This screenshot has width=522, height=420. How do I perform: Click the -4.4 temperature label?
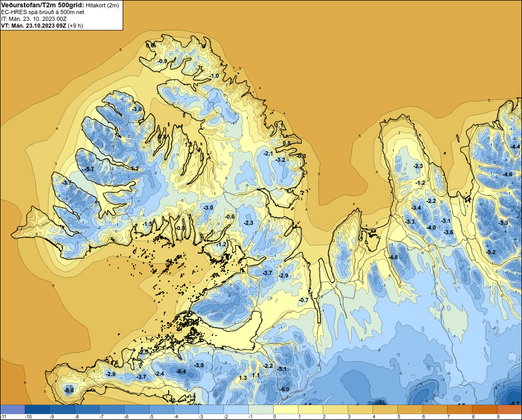pos(515,147)
